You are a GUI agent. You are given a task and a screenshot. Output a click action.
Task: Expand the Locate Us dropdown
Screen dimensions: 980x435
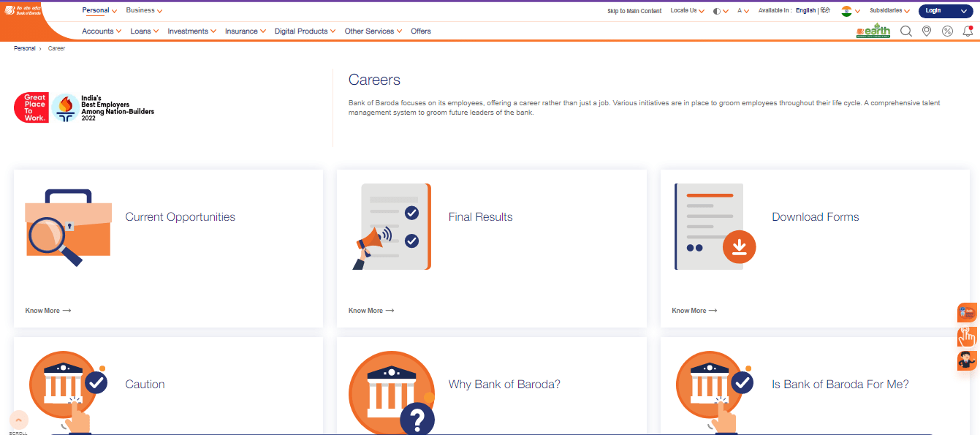[x=684, y=10]
